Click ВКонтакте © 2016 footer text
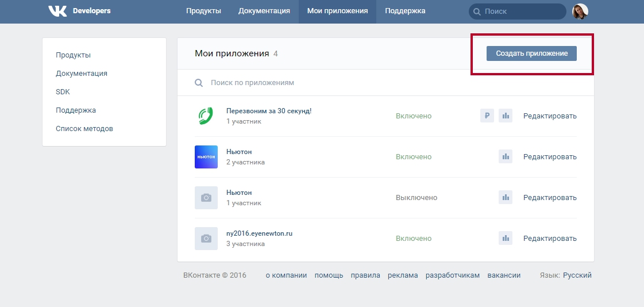 [x=215, y=275]
